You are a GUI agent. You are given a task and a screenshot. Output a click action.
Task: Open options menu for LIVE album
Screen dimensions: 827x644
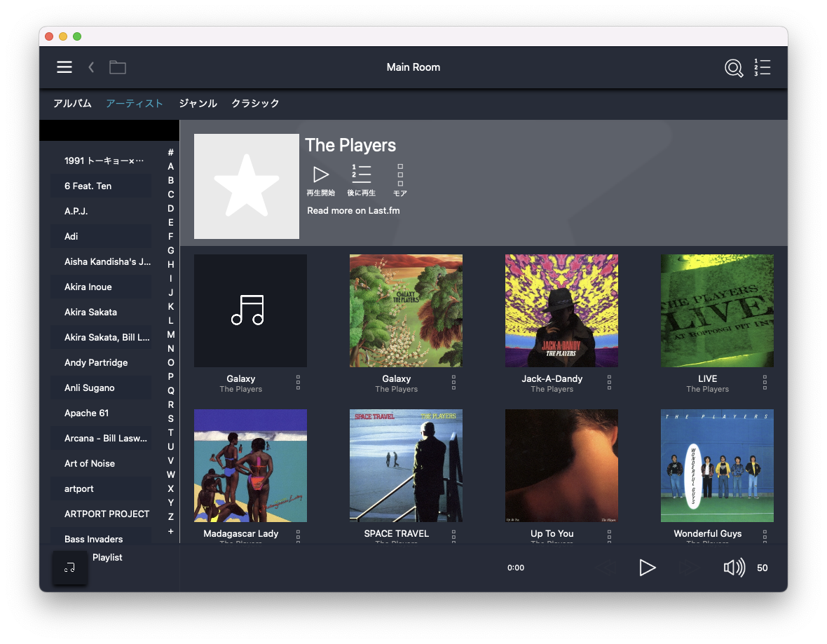765,383
